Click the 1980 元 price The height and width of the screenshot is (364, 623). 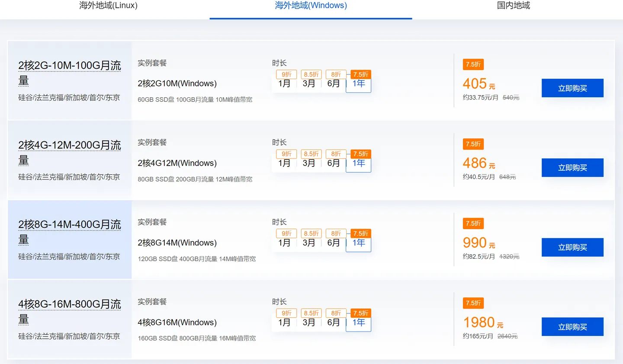click(483, 322)
